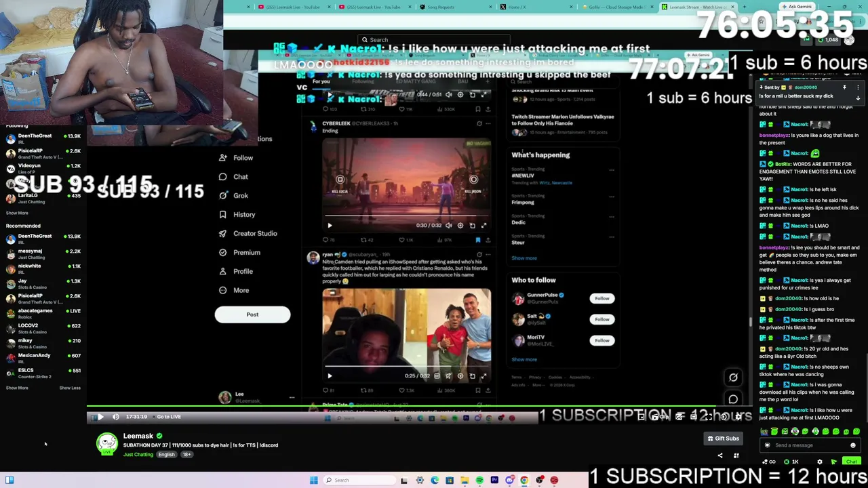Show more recommended channels
868x488 pixels.
click(17, 388)
